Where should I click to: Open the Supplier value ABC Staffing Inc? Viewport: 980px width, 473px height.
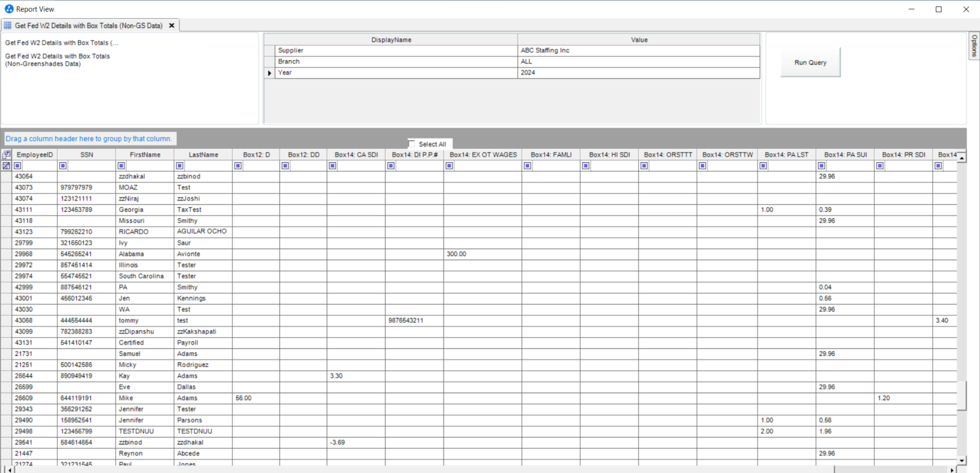pos(638,51)
